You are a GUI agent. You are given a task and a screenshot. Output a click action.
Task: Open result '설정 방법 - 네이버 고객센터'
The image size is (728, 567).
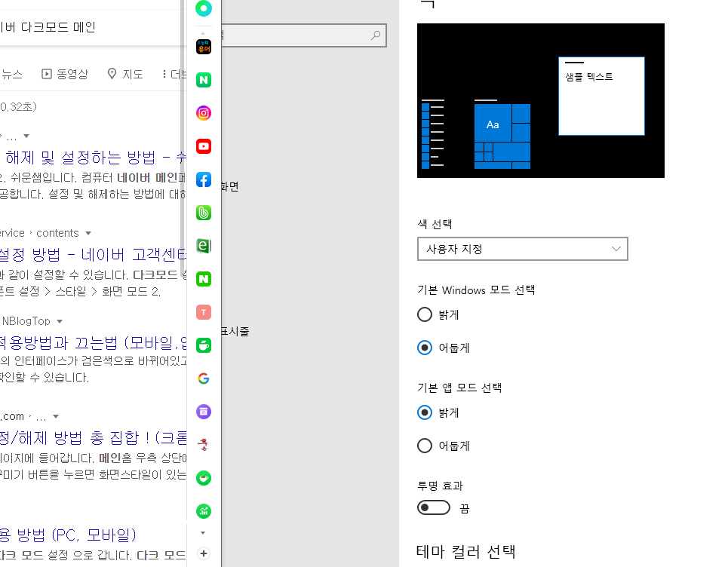tap(93, 254)
